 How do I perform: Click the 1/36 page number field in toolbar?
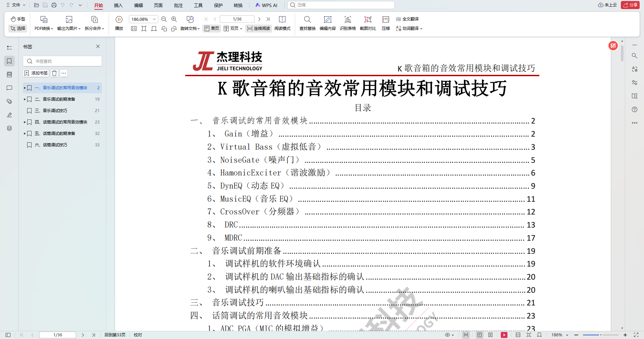(x=237, y=19)
